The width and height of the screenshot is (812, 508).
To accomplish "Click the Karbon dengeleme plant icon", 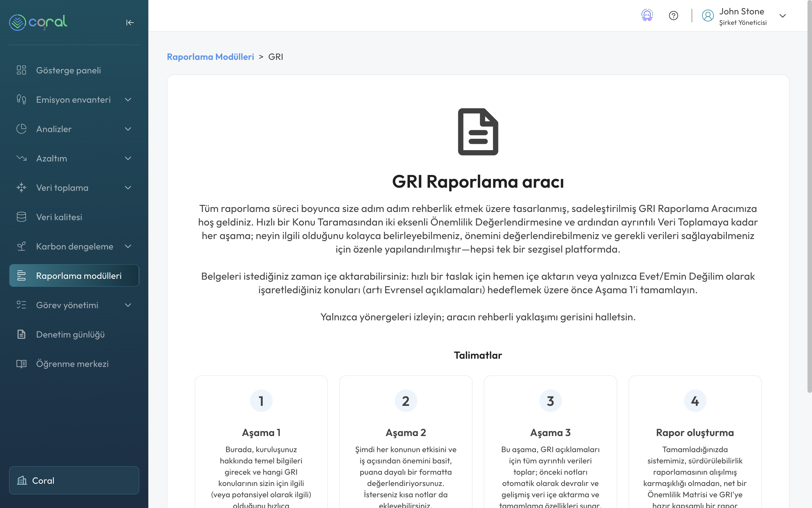I will tap(21, 246).
